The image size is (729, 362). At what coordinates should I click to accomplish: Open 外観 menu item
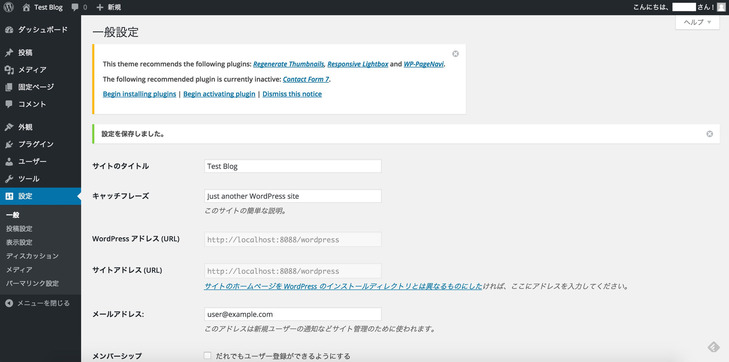click(40, 127)
